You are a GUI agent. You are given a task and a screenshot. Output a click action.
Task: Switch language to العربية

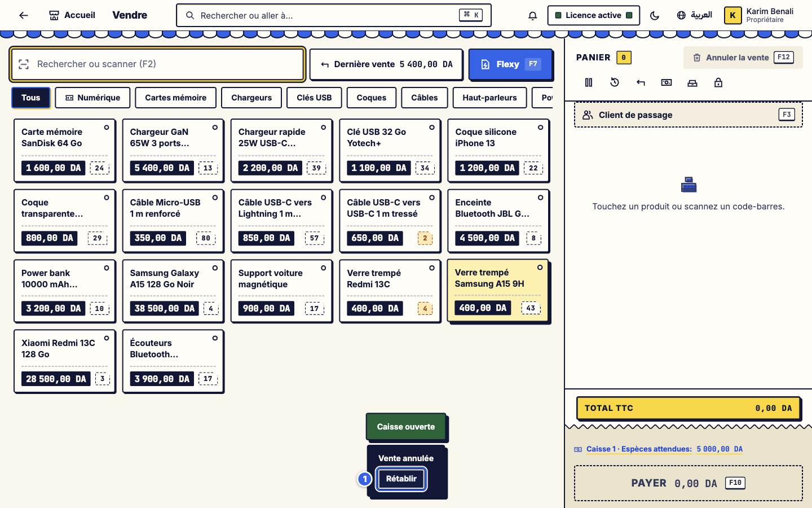coord(695,15)
